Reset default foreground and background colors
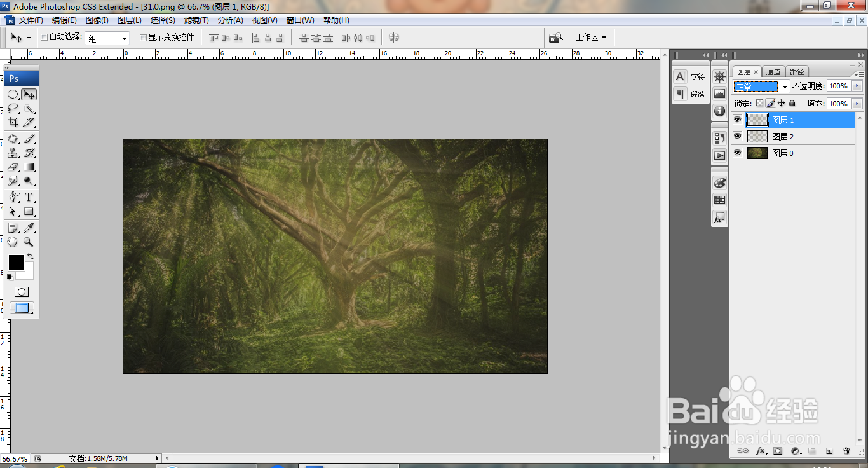 coord(10,277)
